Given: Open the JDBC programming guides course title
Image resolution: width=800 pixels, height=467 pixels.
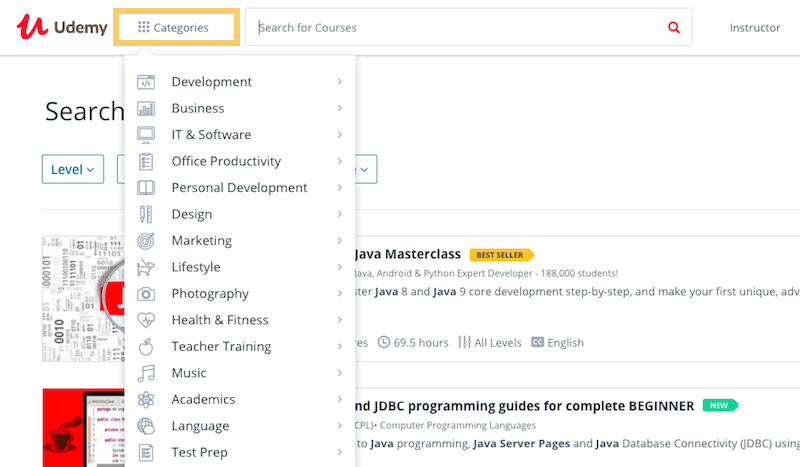Looking at the screenshot, I should point(524,406).
